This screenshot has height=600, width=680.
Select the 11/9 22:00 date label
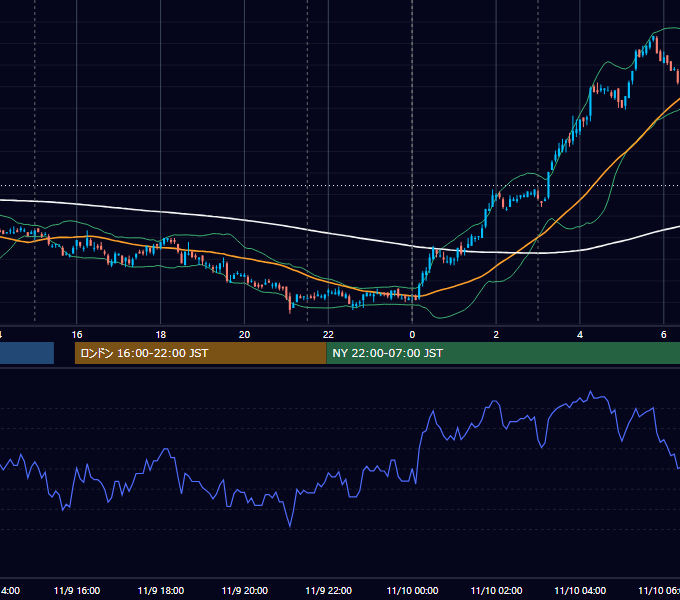pos(329,590)
